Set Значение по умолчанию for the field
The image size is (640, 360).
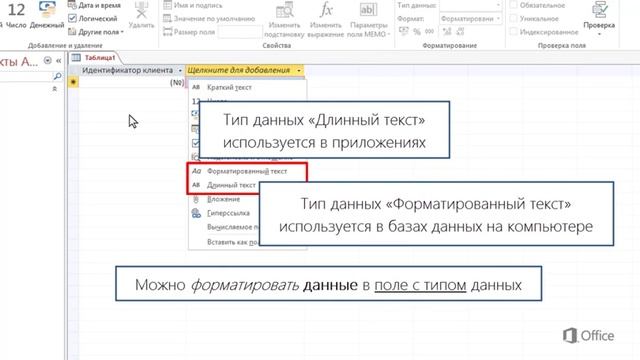point(209,18)
